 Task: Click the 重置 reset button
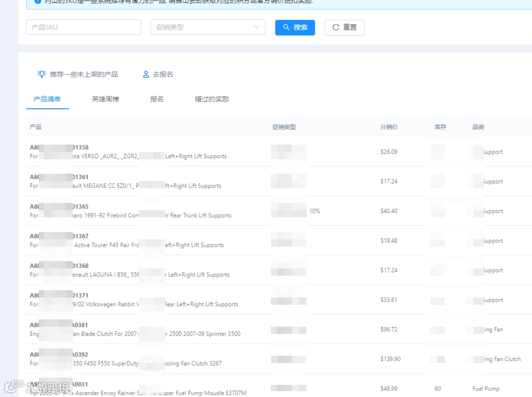pos(344,28)
